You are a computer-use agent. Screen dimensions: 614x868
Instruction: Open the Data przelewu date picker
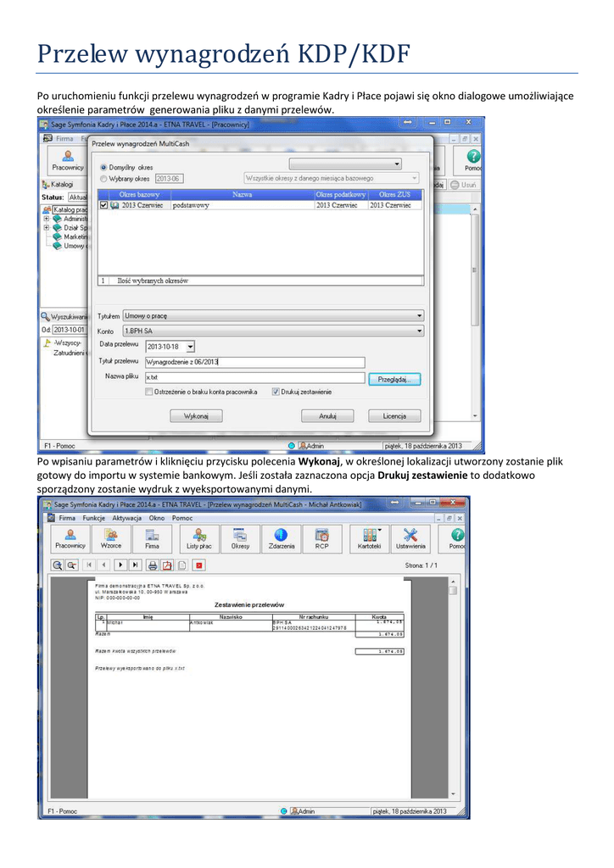pos(190,347)
